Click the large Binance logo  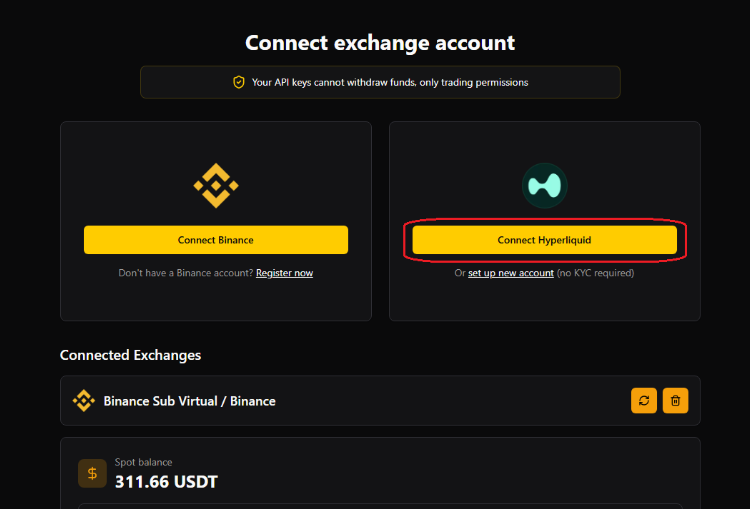click(x=215, y=185)
